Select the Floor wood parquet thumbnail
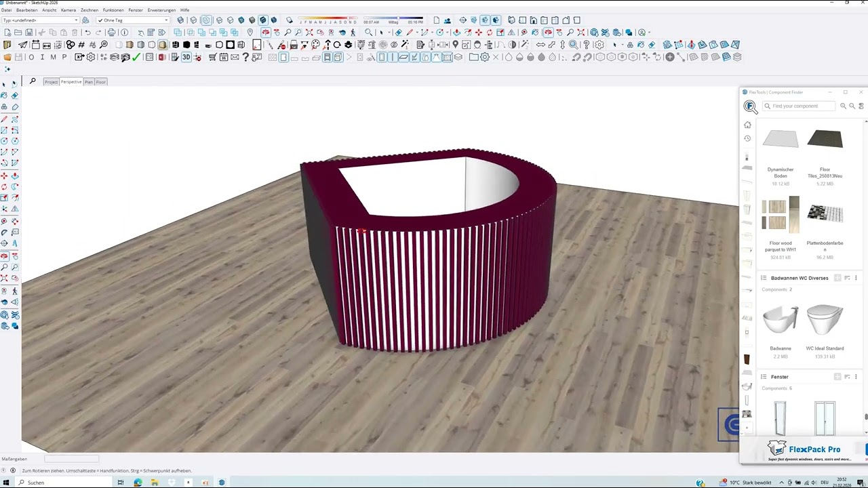 pos(781,214)
